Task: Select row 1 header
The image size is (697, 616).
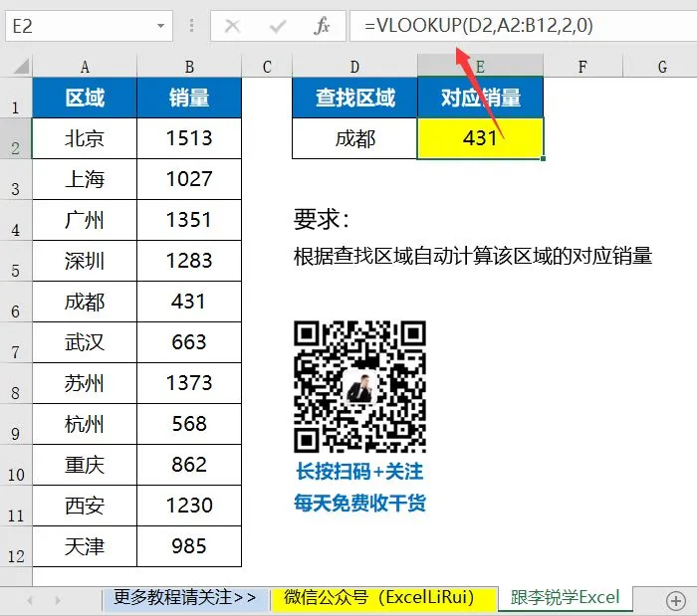Action: pos(16,99)
